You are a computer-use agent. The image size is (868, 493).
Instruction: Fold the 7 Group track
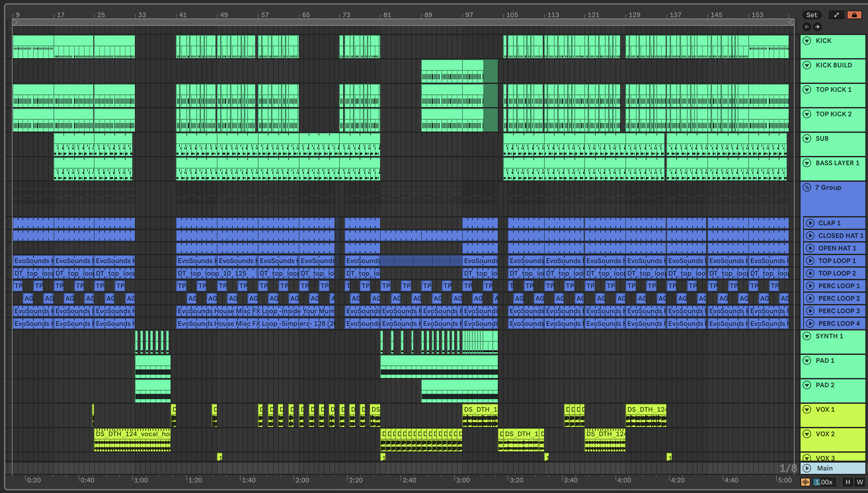807,187
